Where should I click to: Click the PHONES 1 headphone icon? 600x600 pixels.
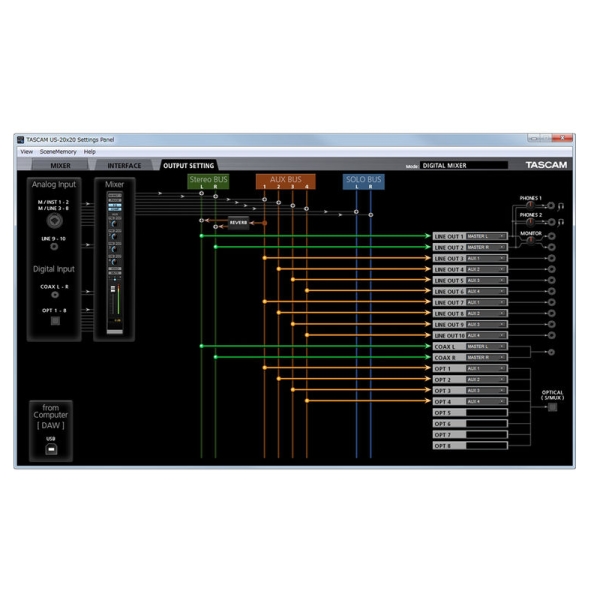(x=563, y=206)
